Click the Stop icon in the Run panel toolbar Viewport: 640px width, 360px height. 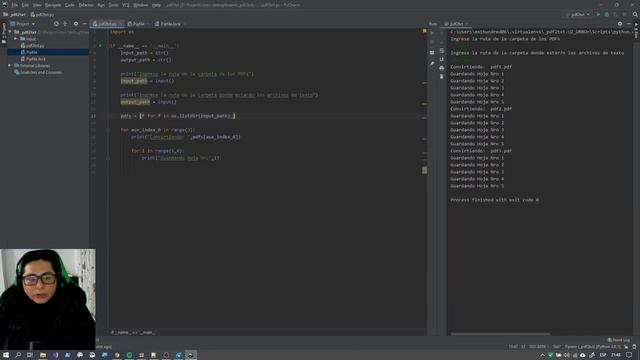point(432,42)
